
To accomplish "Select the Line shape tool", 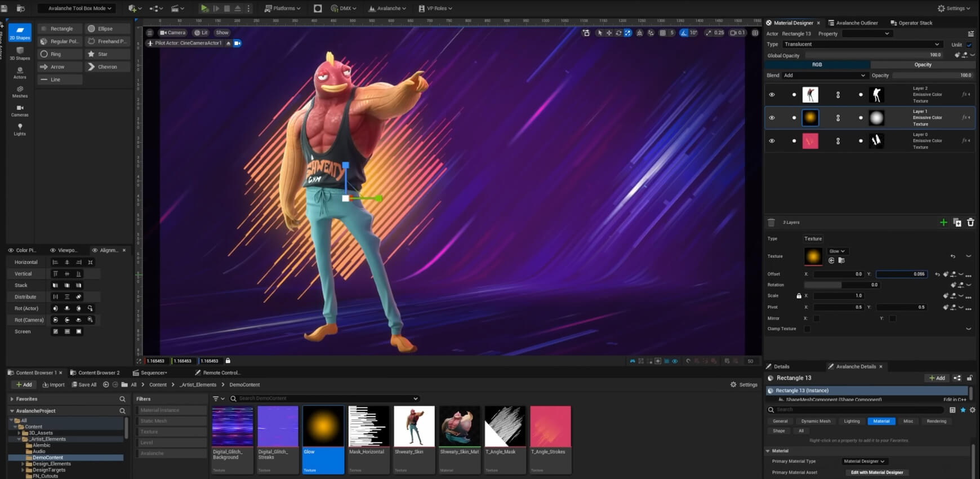I will pyautogui.click(x=60, y=79).
